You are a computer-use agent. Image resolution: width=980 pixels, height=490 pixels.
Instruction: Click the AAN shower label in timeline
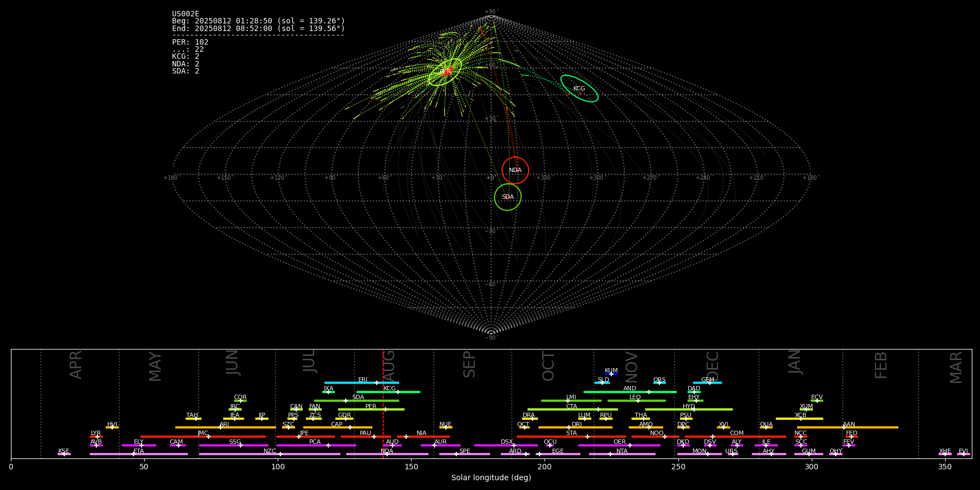pos(849,425)
